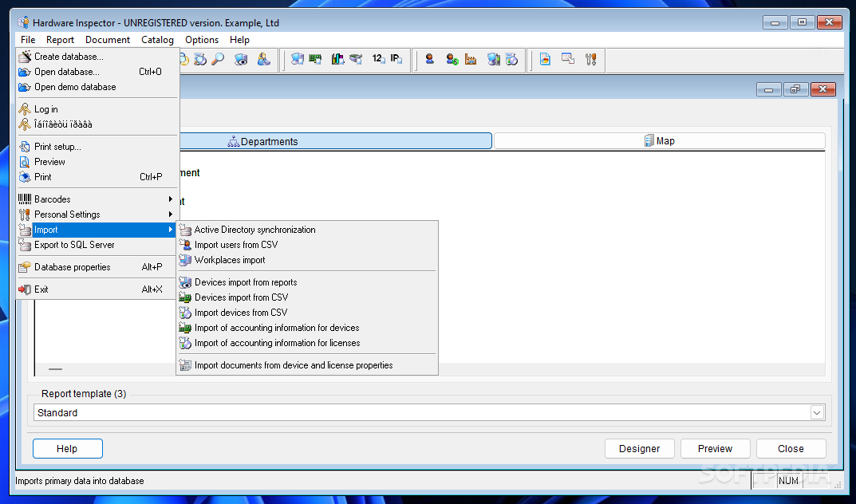This screenshot has width=856, height=504.
Task: Select Print menu entry with Ctrl+P
Action: tap(97, 177)
